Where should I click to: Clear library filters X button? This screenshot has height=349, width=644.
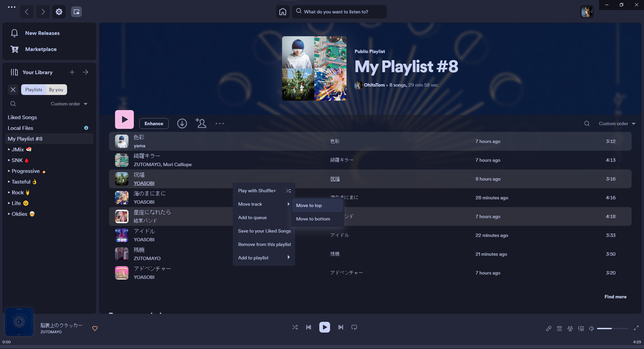pyautogui.click(x=13, y=90)
